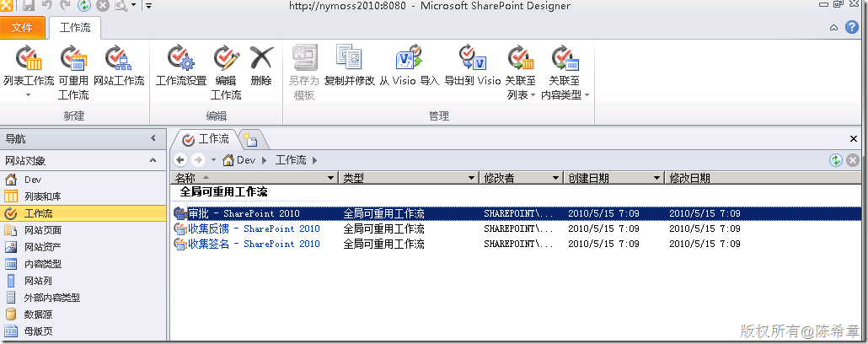Open the 修改者 column filter dropdown
This screenshot has width=868, height=344.
pyautogui.click(x=556, y=178)
